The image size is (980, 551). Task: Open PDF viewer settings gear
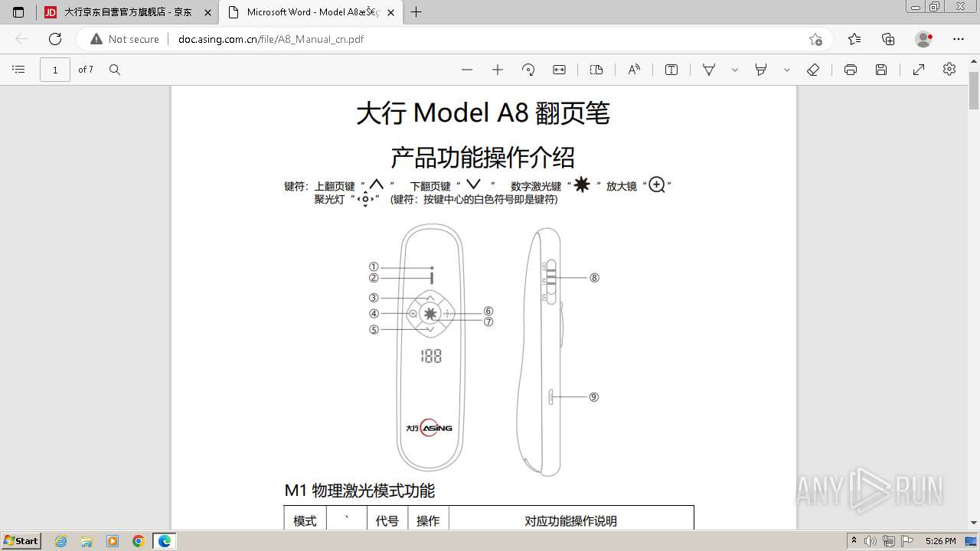pos(949,69)
